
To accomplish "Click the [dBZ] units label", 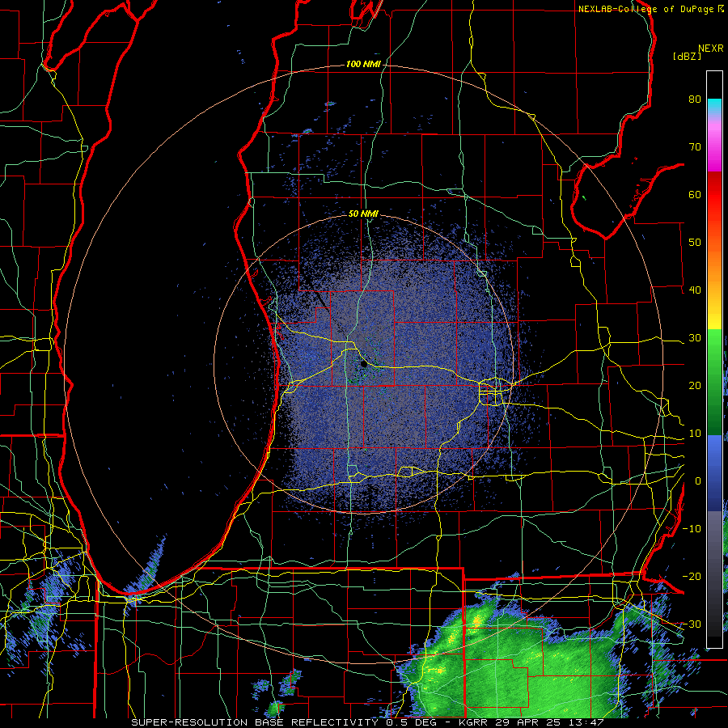I will pos(687,57).
